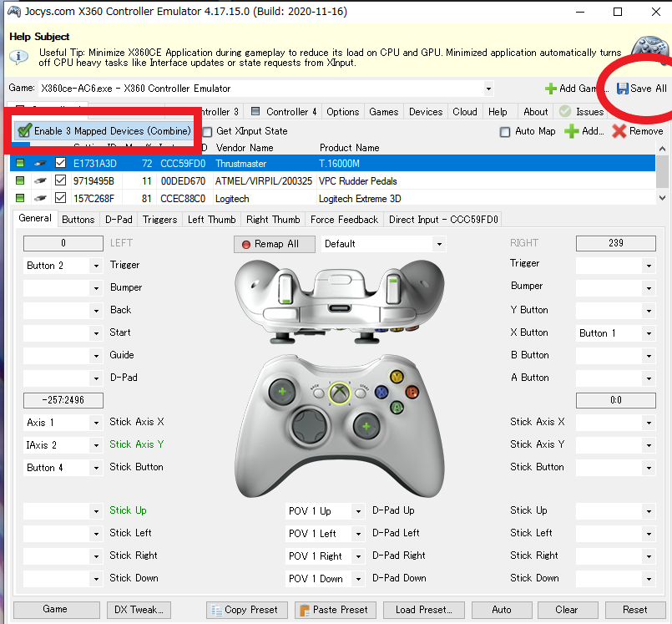Click device list scrollbar down arrow
This screenshot has height=624, width=672.
click(662, 198)
